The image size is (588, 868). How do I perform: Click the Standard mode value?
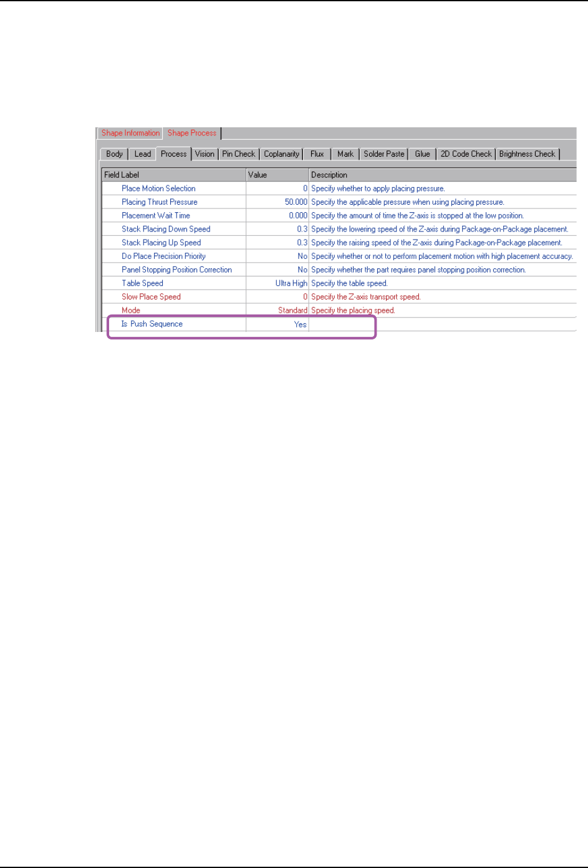[292, 311]
